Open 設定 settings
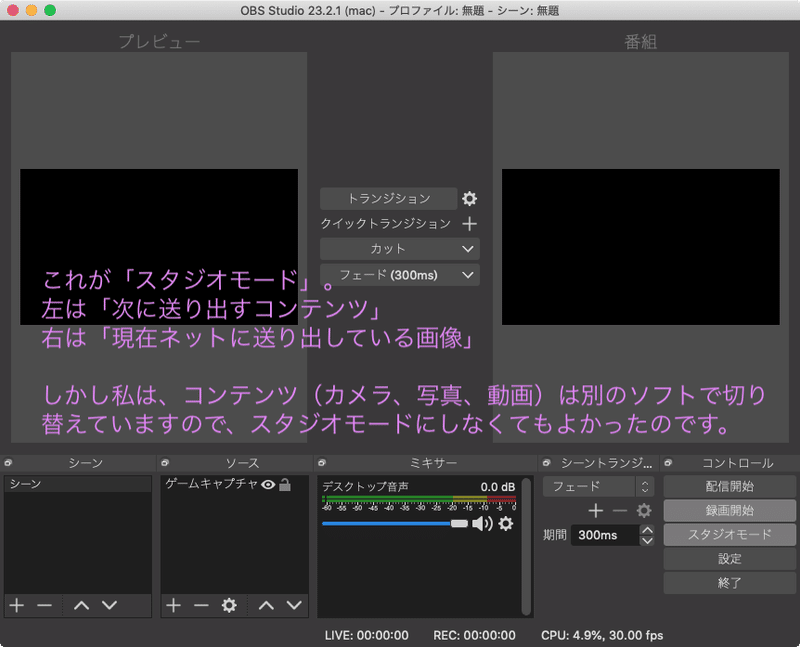The height and width of the screenshot is (647, 800). (x=730, y=559)
